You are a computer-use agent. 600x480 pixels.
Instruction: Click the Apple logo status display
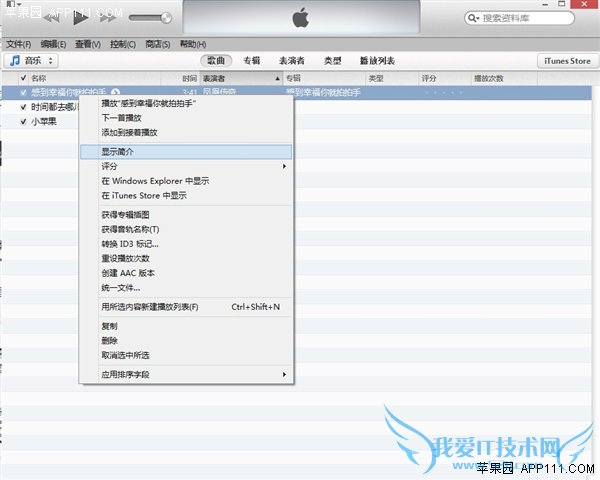301,18
